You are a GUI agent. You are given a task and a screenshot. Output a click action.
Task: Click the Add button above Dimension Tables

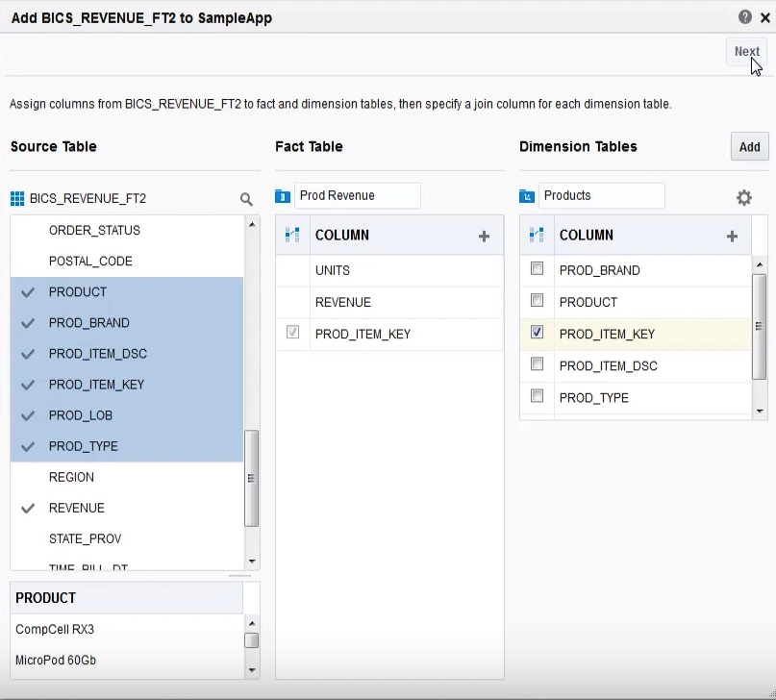coord(749,146)
